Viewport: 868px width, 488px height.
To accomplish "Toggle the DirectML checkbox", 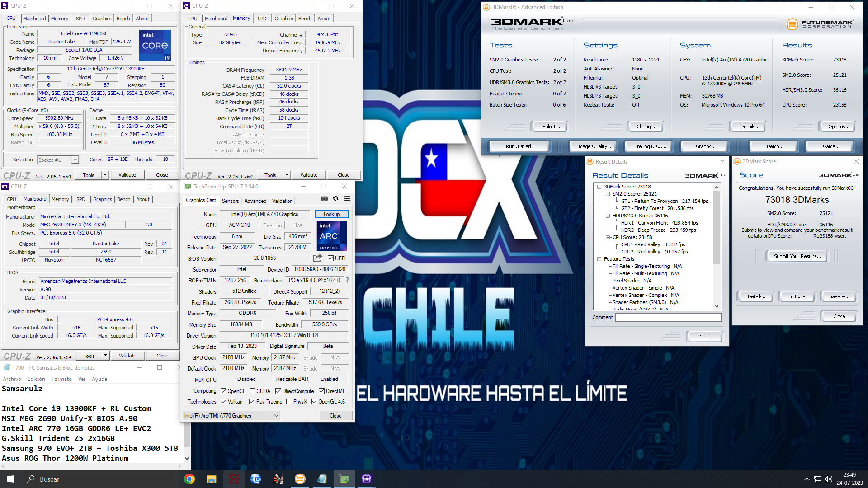I will [x=322, y=391].
